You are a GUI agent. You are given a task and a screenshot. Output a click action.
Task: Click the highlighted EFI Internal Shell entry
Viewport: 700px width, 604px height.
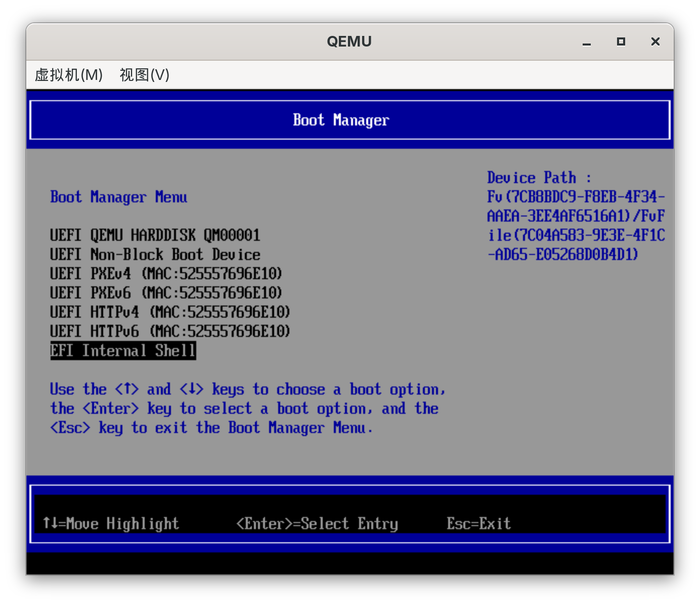pos(123,351)
